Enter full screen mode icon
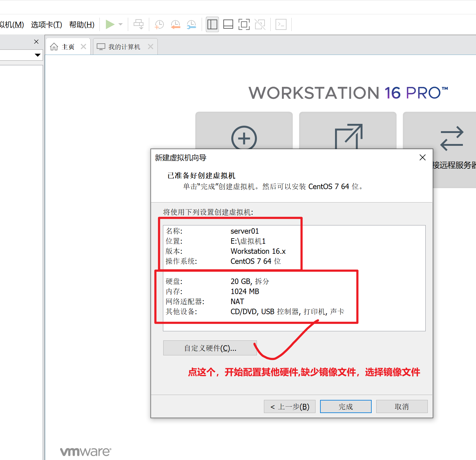The width and height of the screenshot is (476, 460). coord(244,24)
